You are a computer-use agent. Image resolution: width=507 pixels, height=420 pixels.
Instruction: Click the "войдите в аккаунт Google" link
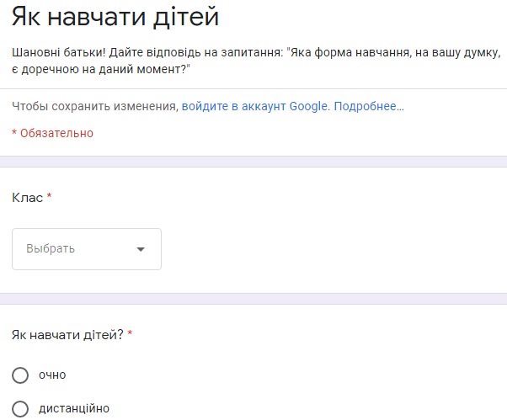256,107
